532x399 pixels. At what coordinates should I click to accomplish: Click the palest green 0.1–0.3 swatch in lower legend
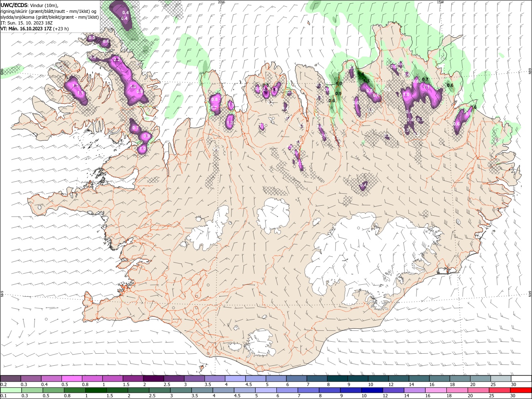coord(10,390)
